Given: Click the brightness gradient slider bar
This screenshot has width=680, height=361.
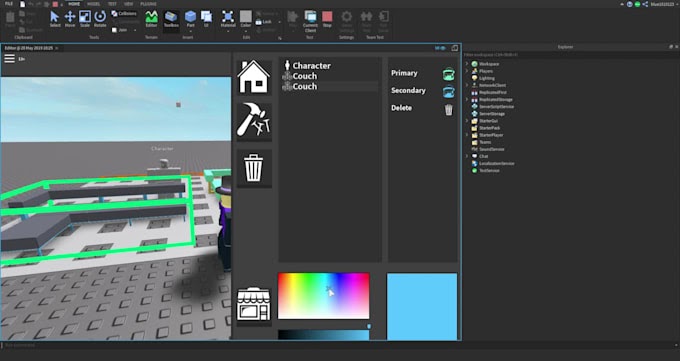Looking at the screenshot, I should 324,335.
